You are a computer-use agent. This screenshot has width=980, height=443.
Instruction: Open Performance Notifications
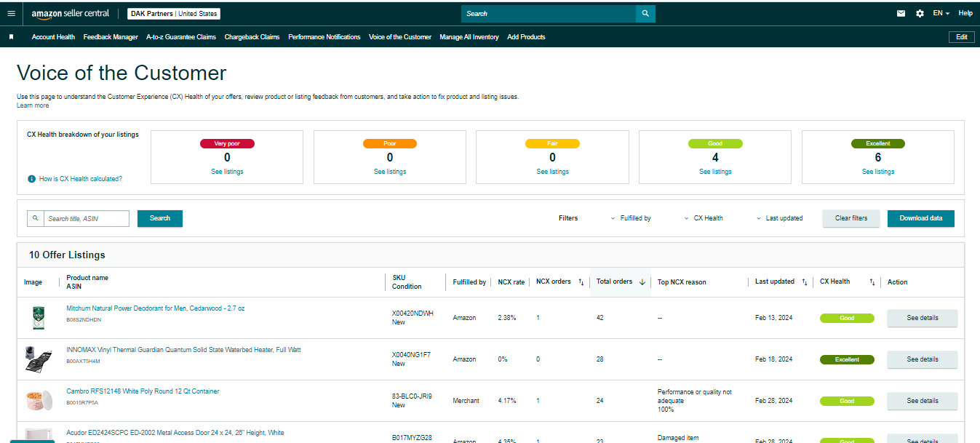tap(324, 37)
